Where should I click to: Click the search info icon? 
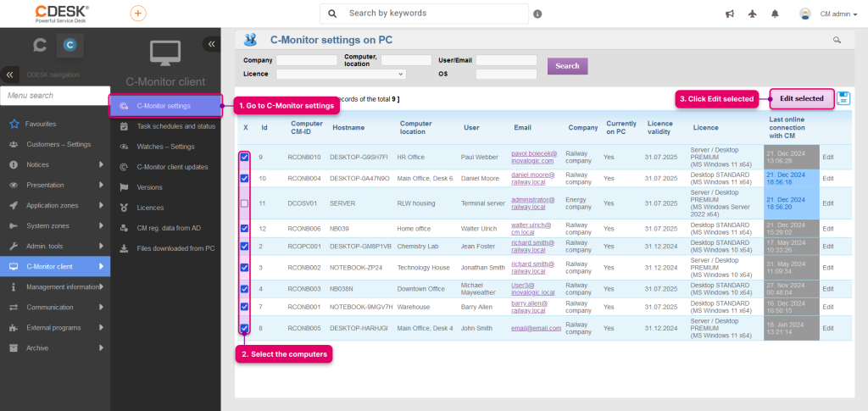(537, 14)
